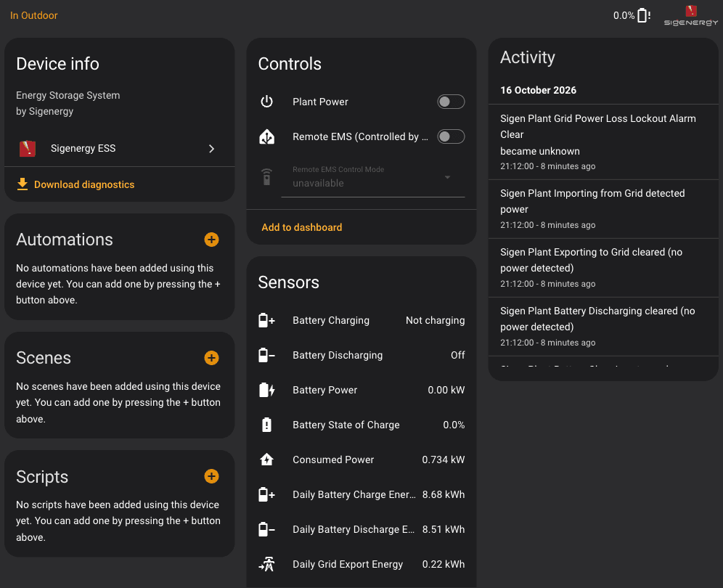
Task: Click the Daily Battery Charge Energy icon
Action: click(266, 494)
